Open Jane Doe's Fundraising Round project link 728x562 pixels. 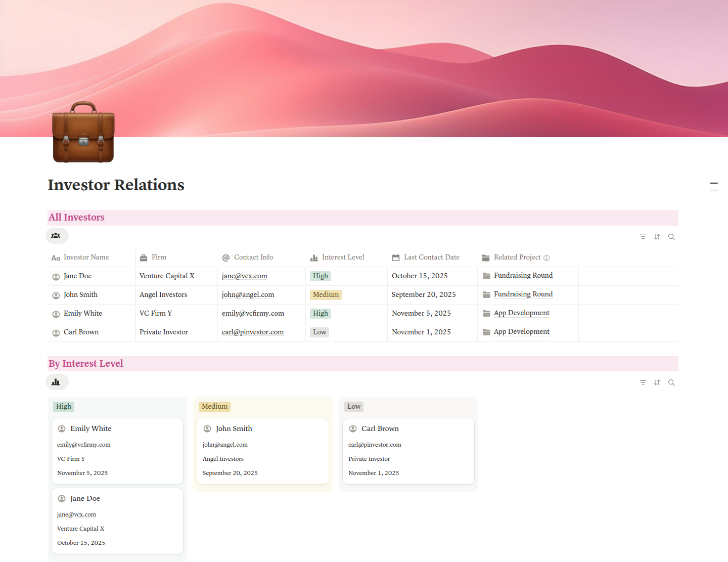pyautogui.click(x=523, y=276)
